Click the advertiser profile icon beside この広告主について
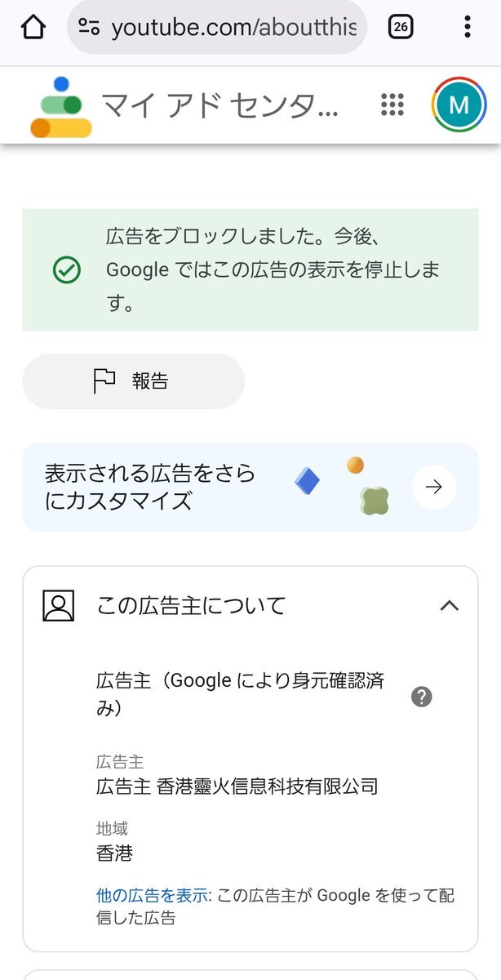 (59, 606)
